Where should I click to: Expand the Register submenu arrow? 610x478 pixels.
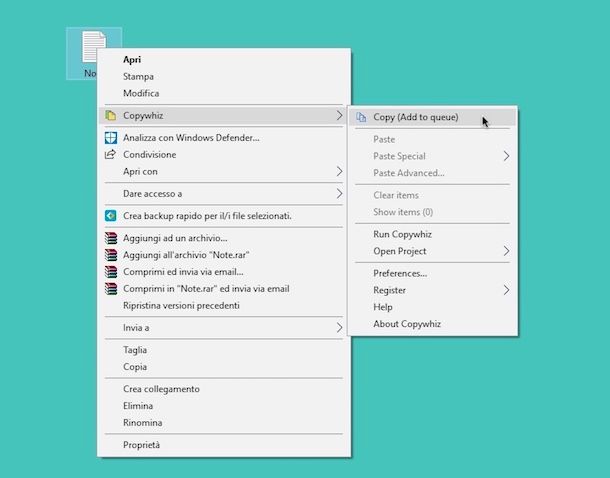tap(506, 290)
